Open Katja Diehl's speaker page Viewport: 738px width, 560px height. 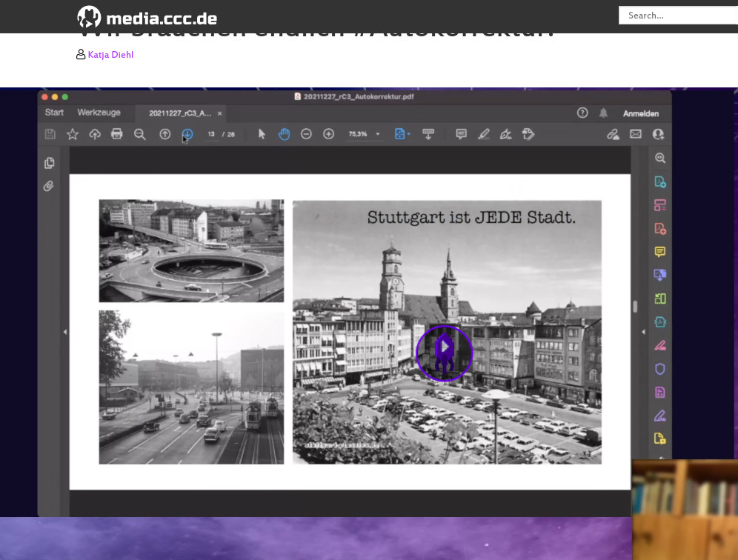tap(110, 55)
